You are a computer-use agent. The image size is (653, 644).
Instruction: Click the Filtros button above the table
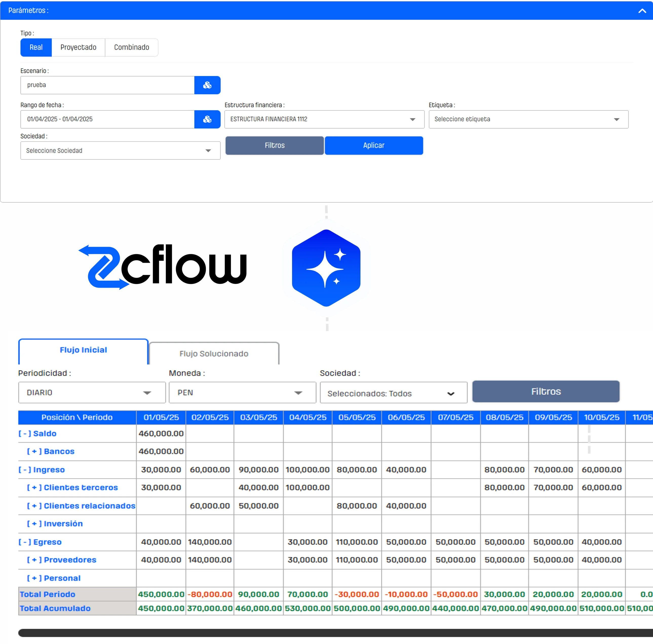[546, 392]
